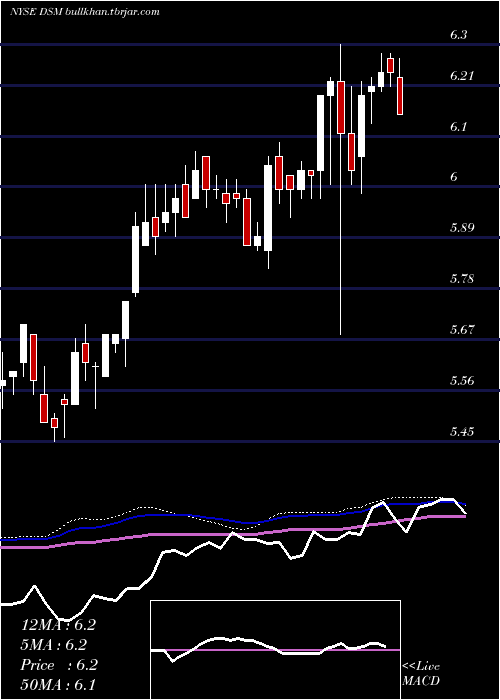Click the 5.56 price axis label
The width and height of the screenshot is (500, 700).
462,381
